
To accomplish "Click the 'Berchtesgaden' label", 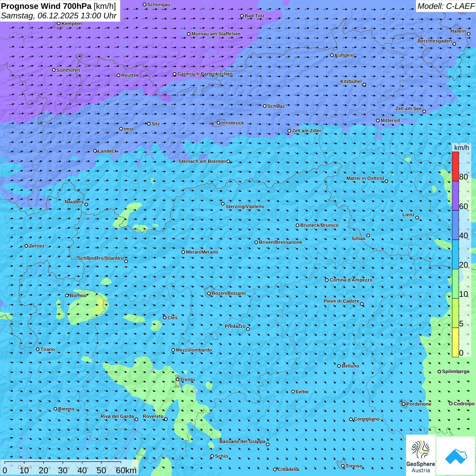I will point(435,41).
